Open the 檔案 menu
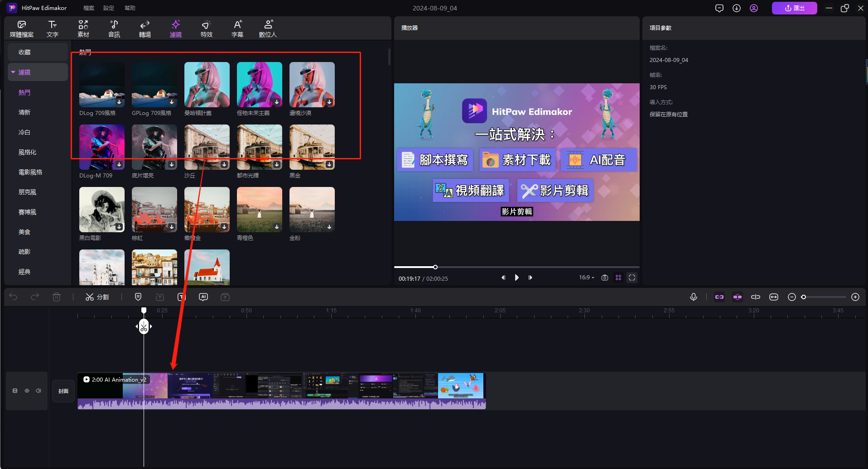Viewport: 868px width, 469px height. (x=89, y=8)
